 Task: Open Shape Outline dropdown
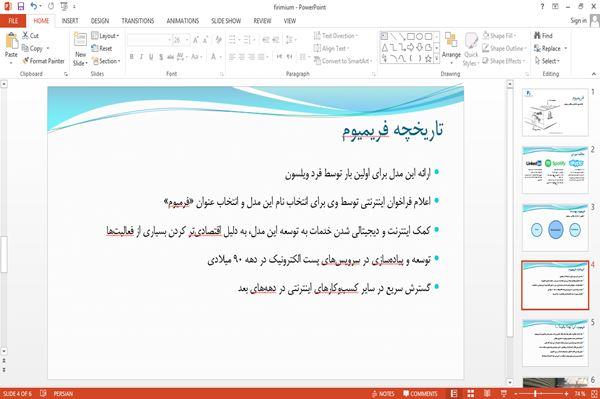[x=504, y=48]
